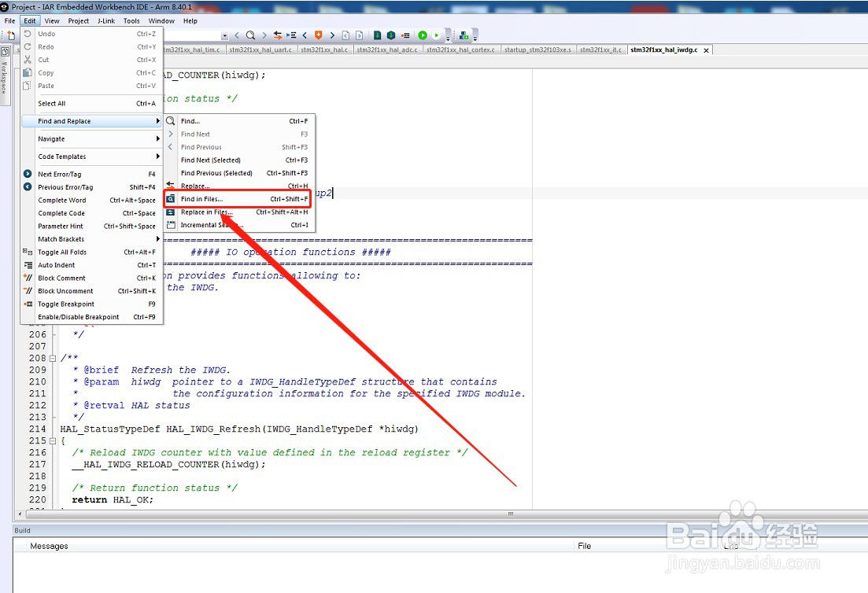Viewport: 868px width, 593px height.
Task: Click the Navigate Forward page icon
Action: [x=360, y=35]
